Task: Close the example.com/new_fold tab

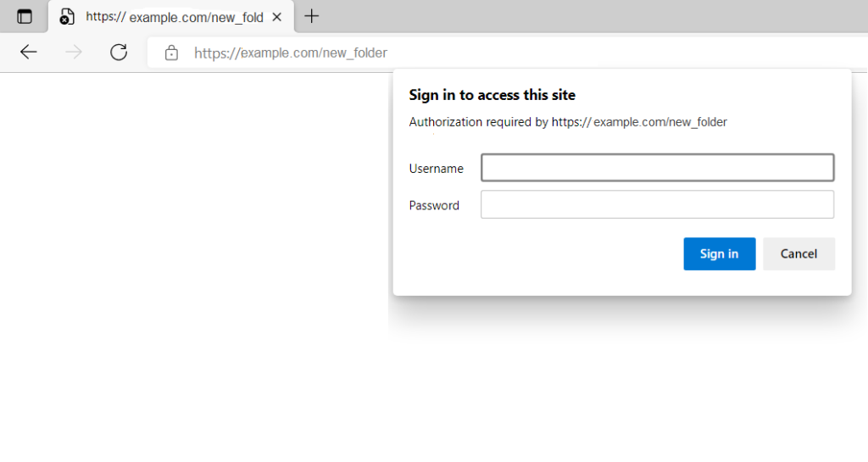Action: [277, 17]
